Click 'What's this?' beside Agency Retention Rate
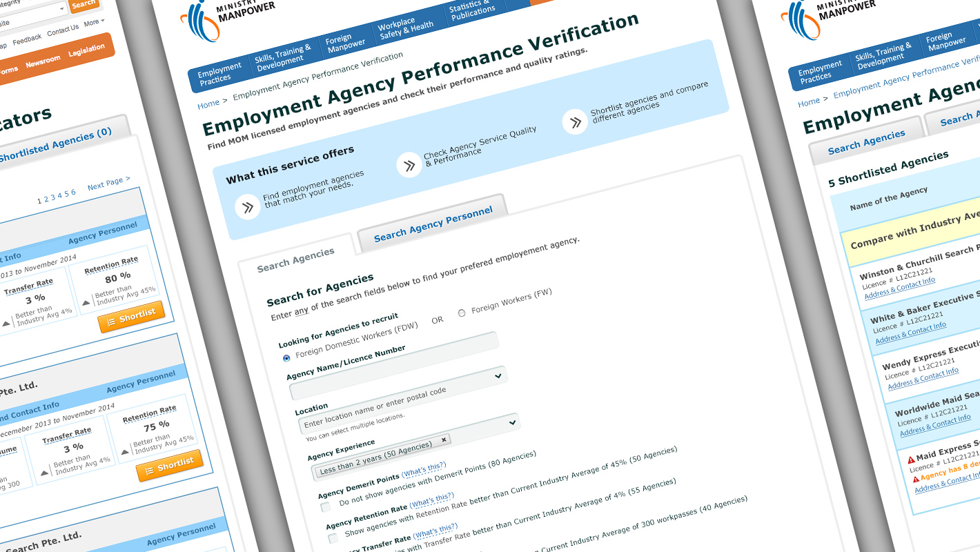Viewport: 980px width, 552px height. point(431,500)
